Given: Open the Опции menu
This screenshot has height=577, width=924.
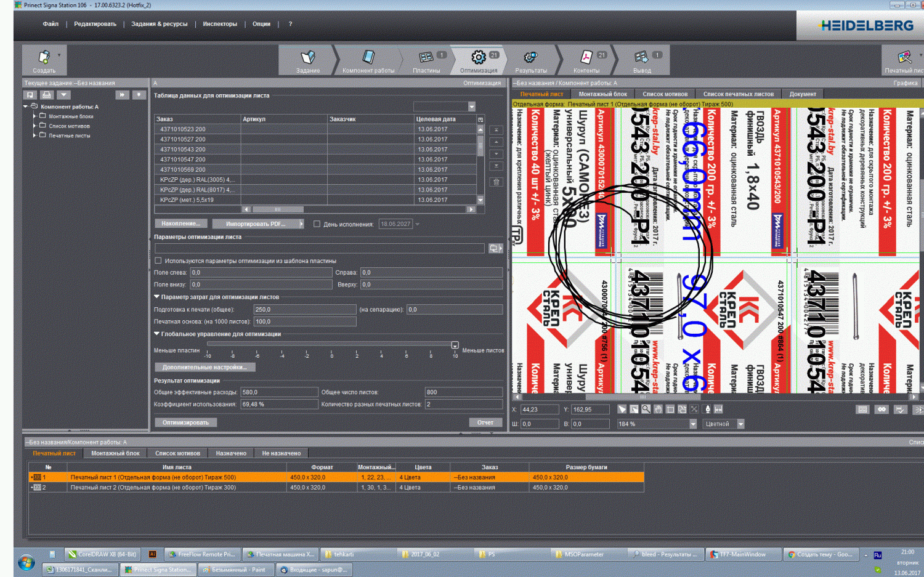Looking at the screenshot, I should pyautogui.click(x=261, y=24).
